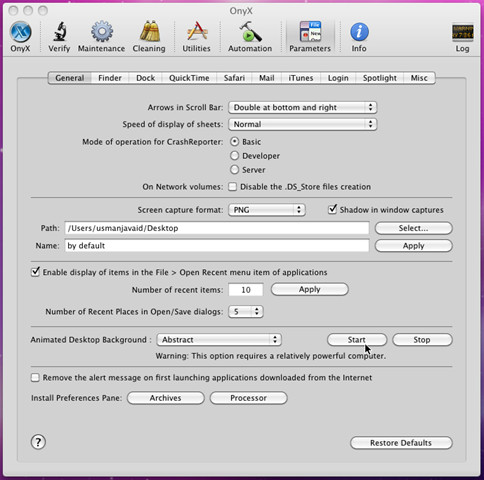This screenshot has width=484, height=480.
Task: Click the Restore Defaults button
Action: (x=401, y=443)
